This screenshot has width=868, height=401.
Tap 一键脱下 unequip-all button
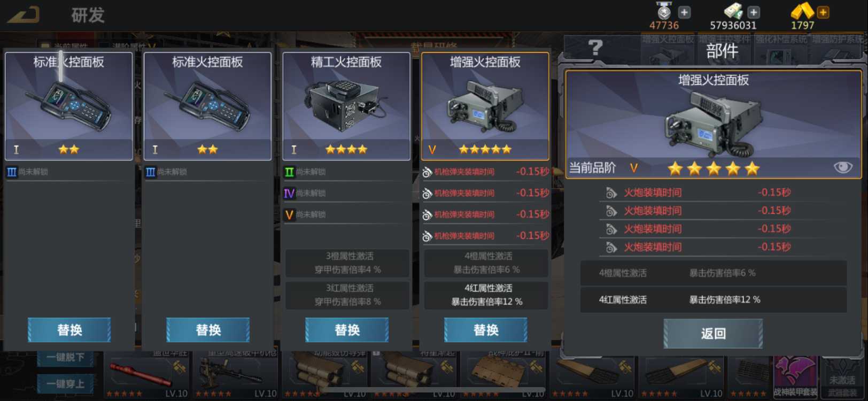tap(66, 358)
